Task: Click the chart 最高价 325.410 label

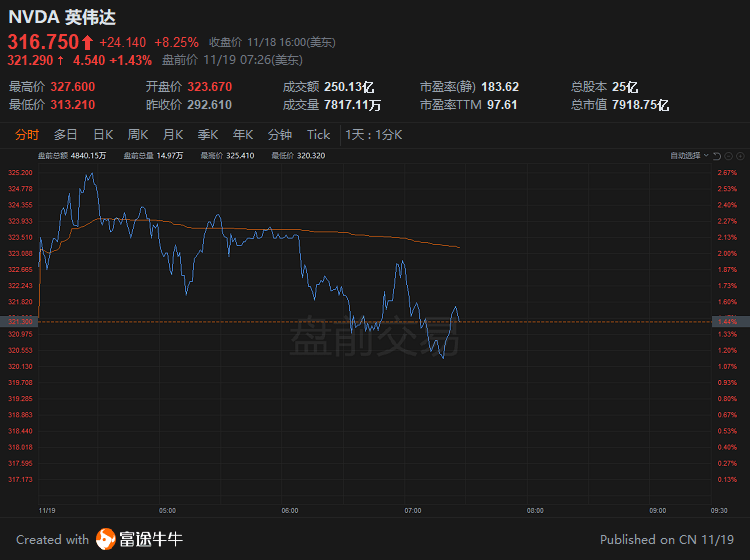Action: (x=227, y=155)
